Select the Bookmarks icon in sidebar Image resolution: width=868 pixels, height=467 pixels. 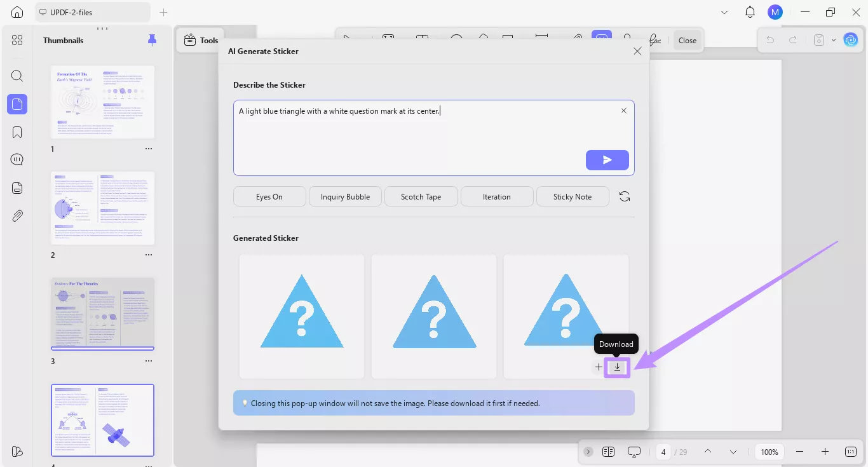(x=17, y=132)
